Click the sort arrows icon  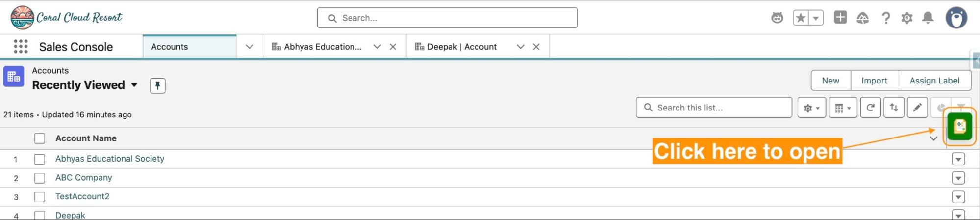point(894,108)
